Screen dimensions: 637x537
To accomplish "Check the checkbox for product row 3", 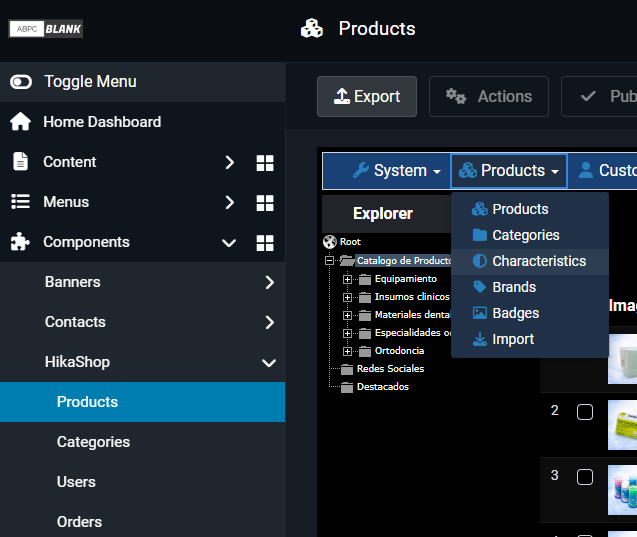I will tap(585, 476).
